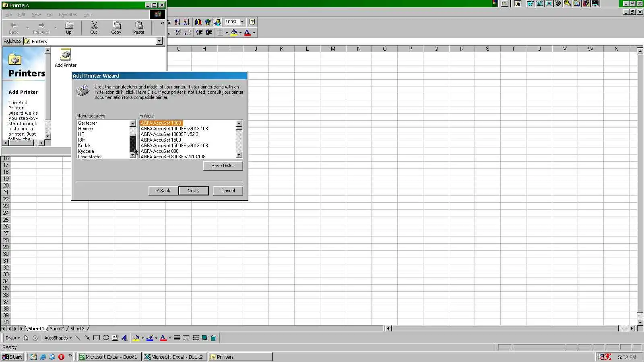This screenshot has width=644, height=362.
Task: Open the Office Assistant help icon
Action: click(252, 22)
